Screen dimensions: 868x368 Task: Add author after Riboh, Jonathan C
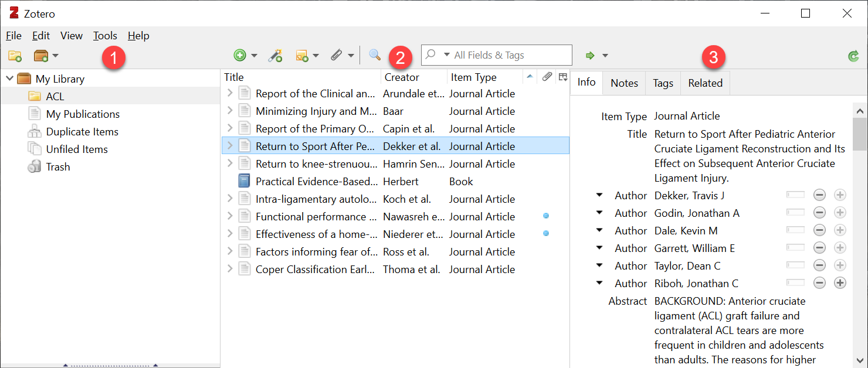[x=840, y=284]
